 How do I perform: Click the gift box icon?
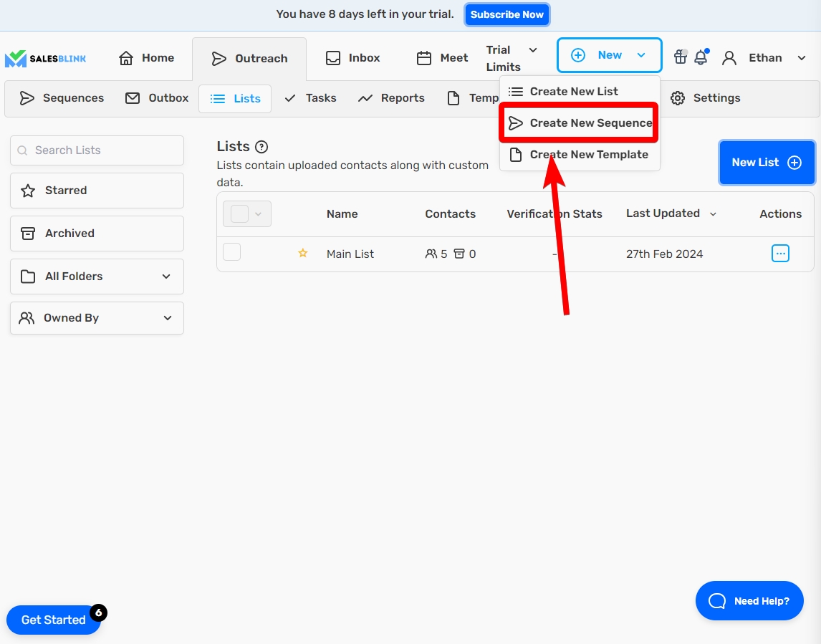(x=680, y=57)
